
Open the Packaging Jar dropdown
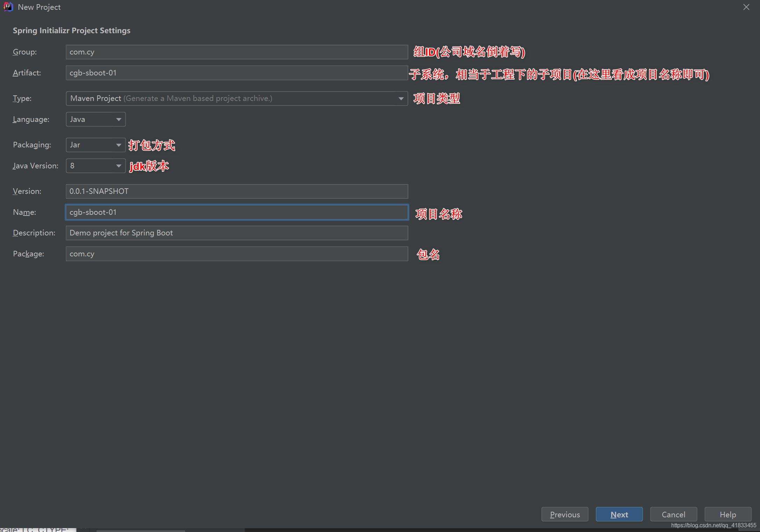pos(95,145)
